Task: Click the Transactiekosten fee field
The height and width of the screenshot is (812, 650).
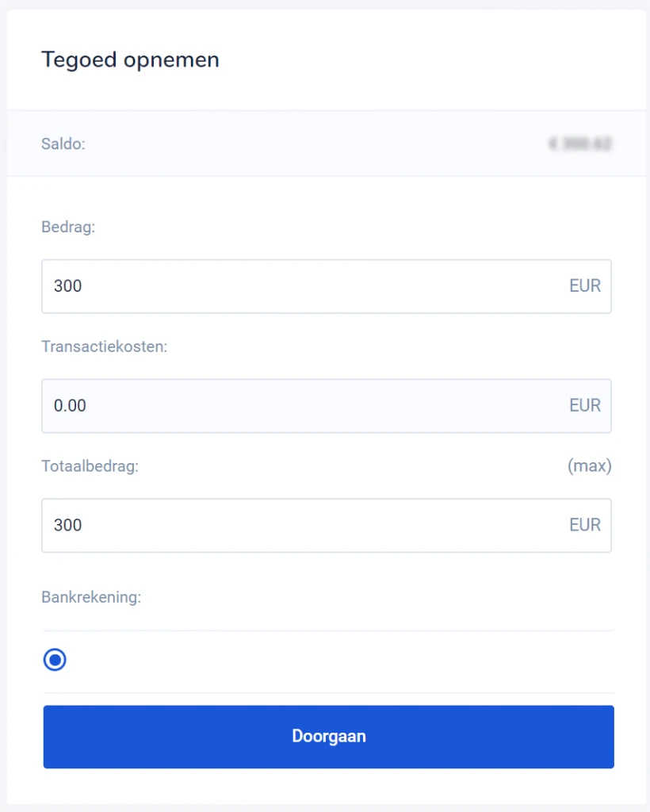Action: [301, 406]
